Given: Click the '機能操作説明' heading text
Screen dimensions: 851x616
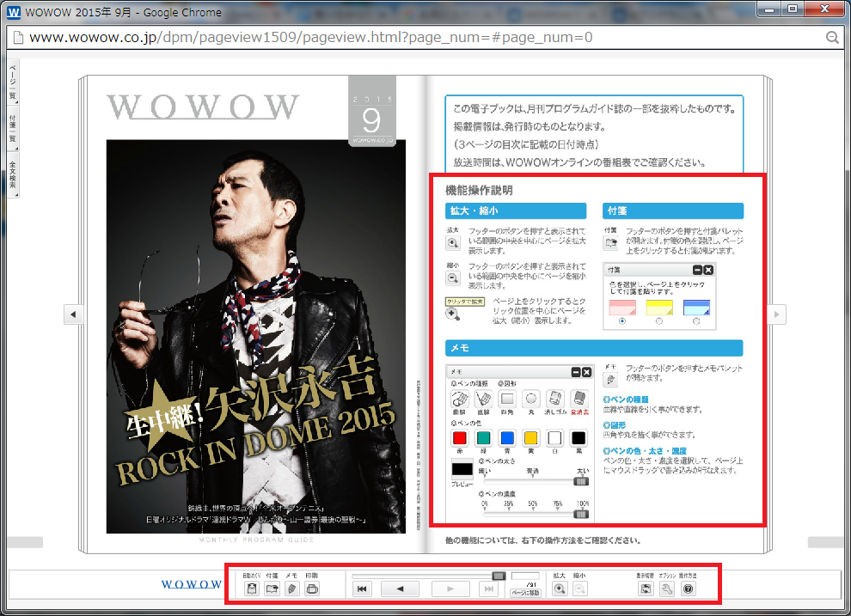Looking at the screenshot, I should click(479, 191).
